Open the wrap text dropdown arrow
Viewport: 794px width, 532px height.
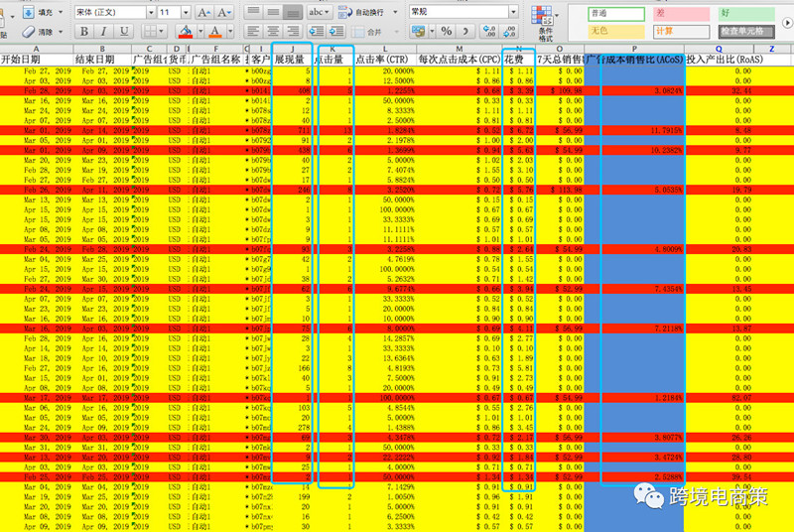pos(395,12)
